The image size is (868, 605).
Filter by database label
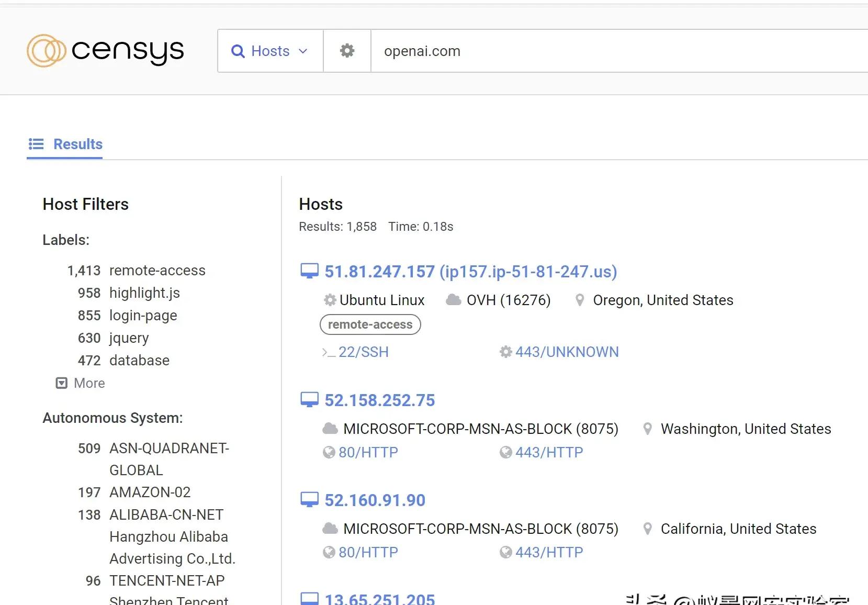tap(139, 360)
